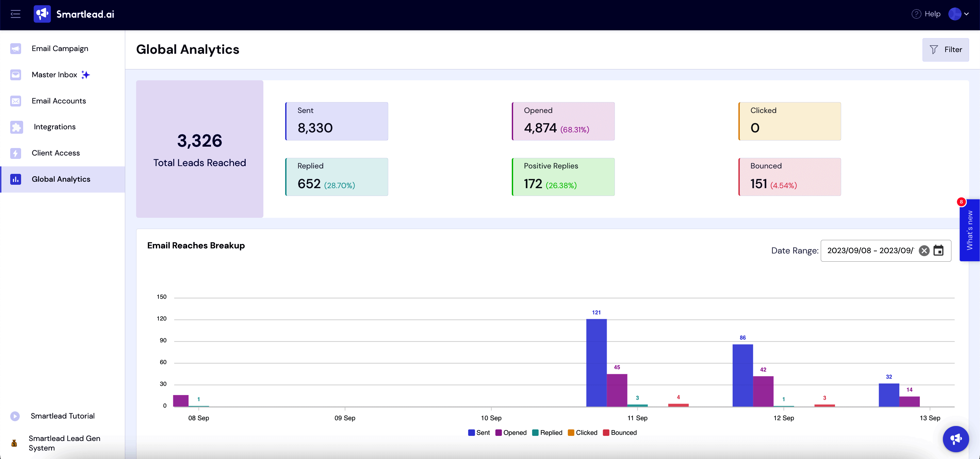Select the Email Accounts icon
This screenshot has height=459, width=980.
click(16, 101)
